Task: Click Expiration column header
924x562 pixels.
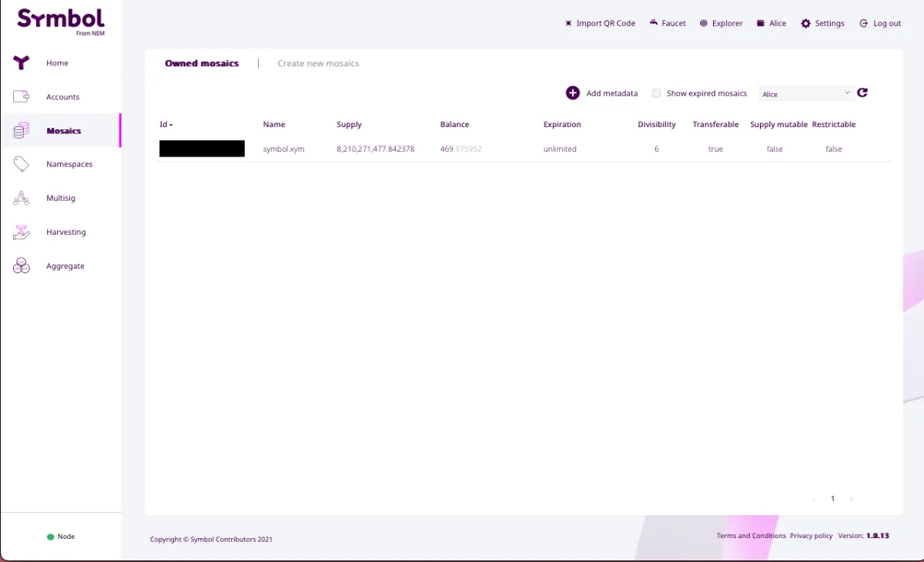Action: pyautogui.click(x=562, y=125)
